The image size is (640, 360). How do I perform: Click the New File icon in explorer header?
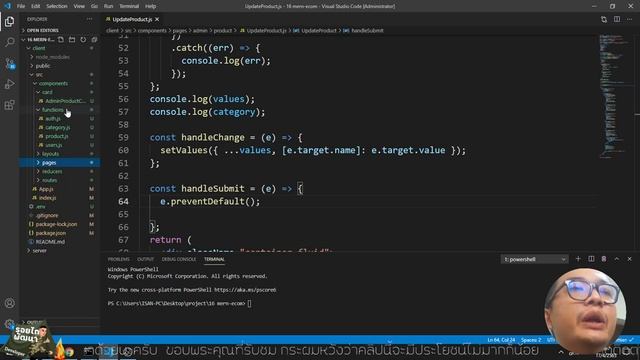61,40
